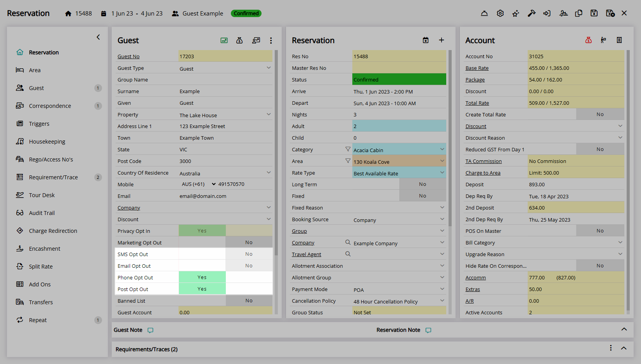Click the filter funnel icon beside Category

click(348, 149)
